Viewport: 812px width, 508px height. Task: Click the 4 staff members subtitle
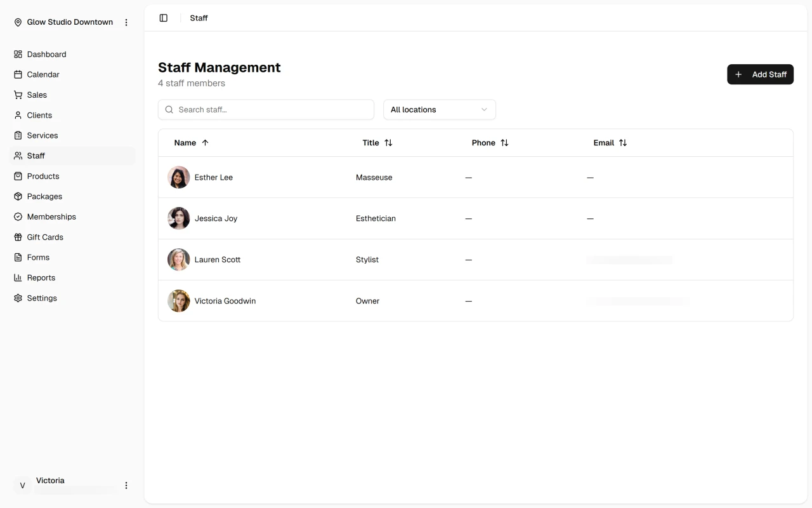click(192, 83)
